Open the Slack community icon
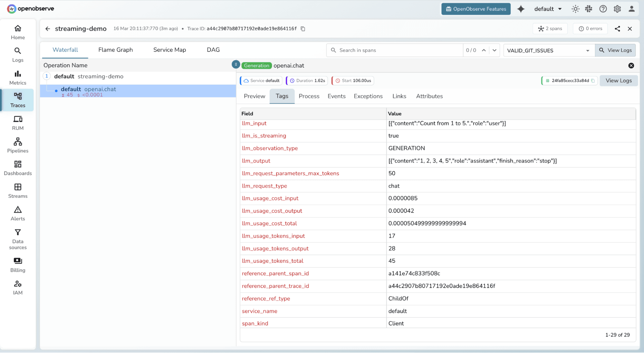 [x=588, y=9]
